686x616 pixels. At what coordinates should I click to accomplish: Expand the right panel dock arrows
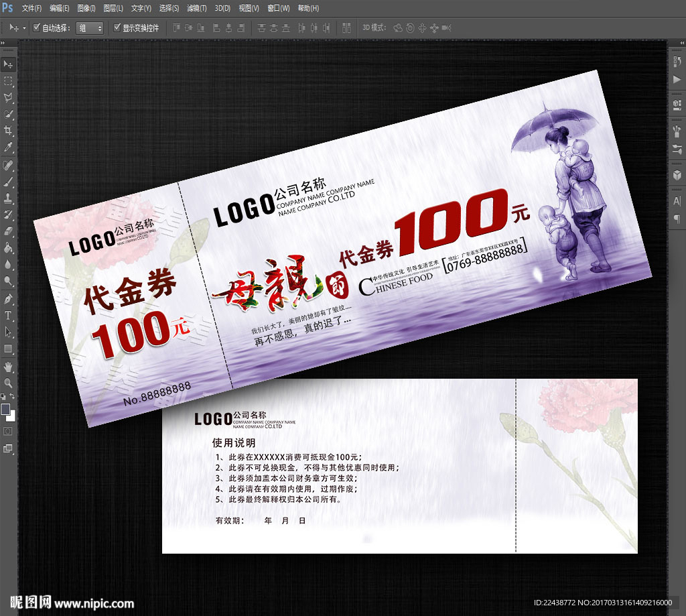click(682, 43)
